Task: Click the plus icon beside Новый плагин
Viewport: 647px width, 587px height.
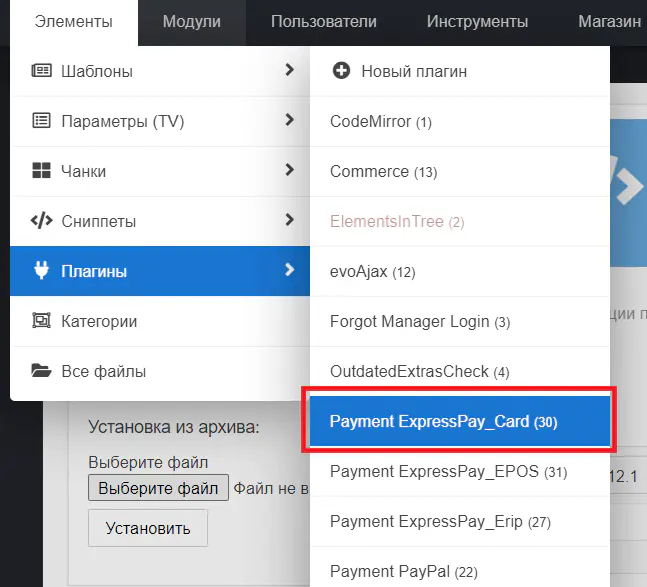Action: tap(341, 71)
